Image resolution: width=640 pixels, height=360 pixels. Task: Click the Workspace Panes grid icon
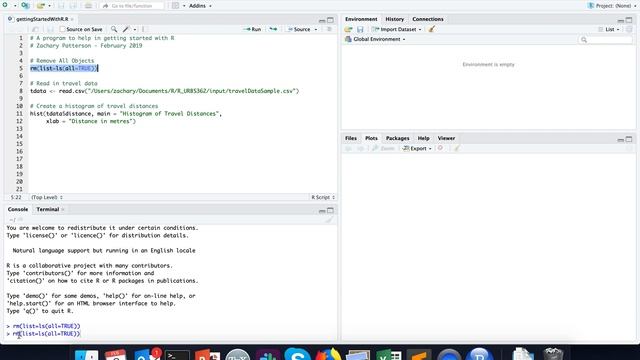click(x=176, y=6)
